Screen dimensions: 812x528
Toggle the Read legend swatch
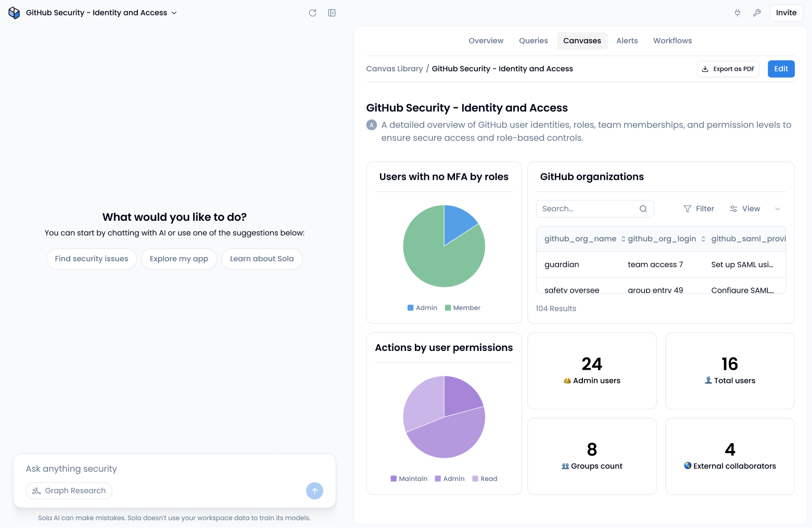(x=475, y=479)
